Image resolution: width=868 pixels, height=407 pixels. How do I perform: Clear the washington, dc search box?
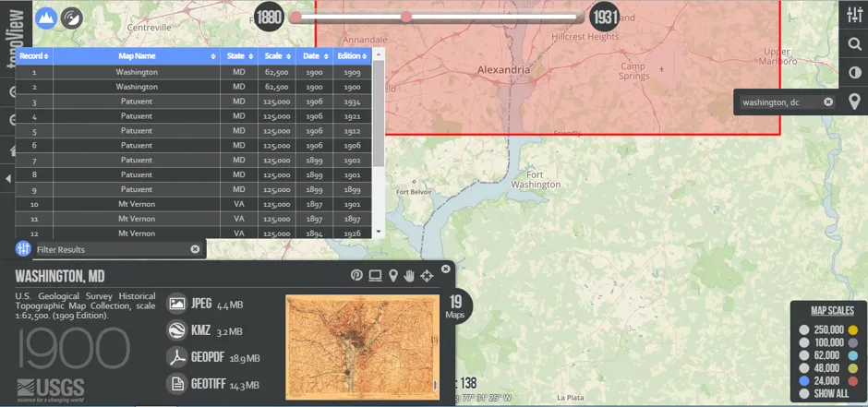click(x=827, y=102)
